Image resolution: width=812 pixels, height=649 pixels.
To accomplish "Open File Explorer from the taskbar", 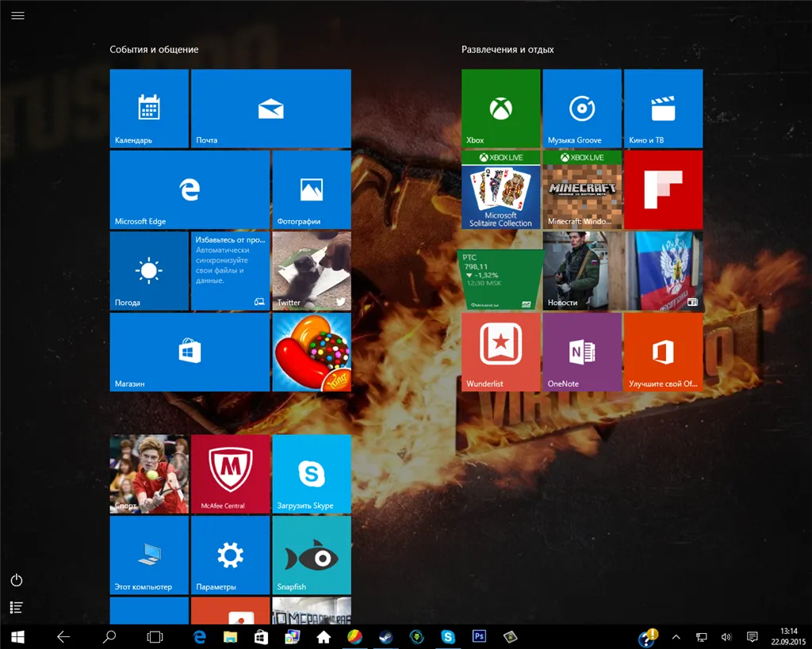I will (231, 637).
